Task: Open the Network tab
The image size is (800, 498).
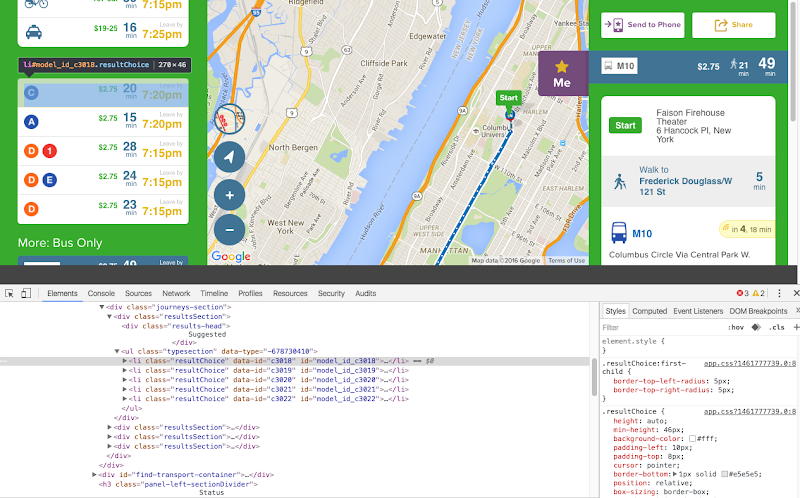Action: pyautogui.click(x=176, y=293)
